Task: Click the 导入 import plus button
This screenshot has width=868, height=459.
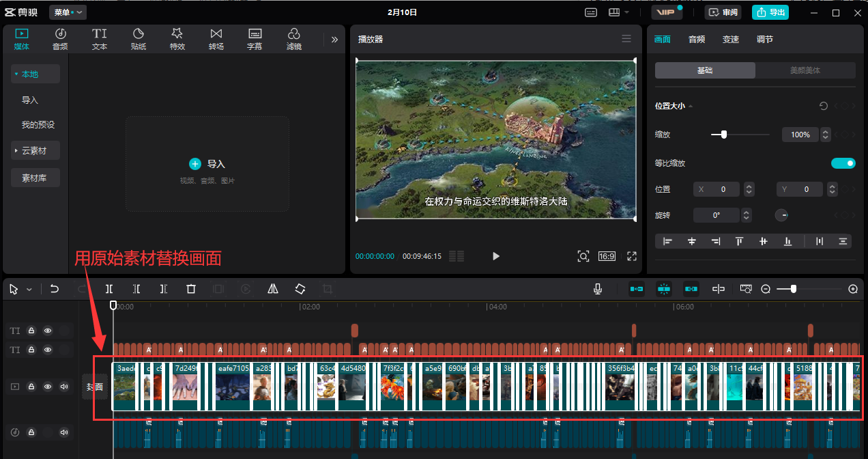Action: click(195, 164)
